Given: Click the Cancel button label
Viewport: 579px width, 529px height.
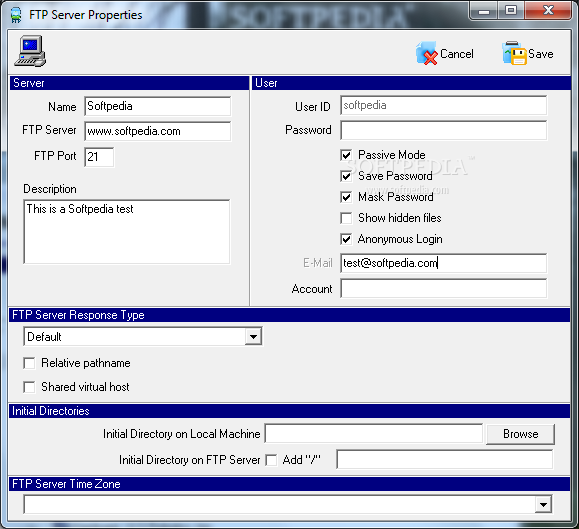Looking at the screenshot, I should point(456,54).
